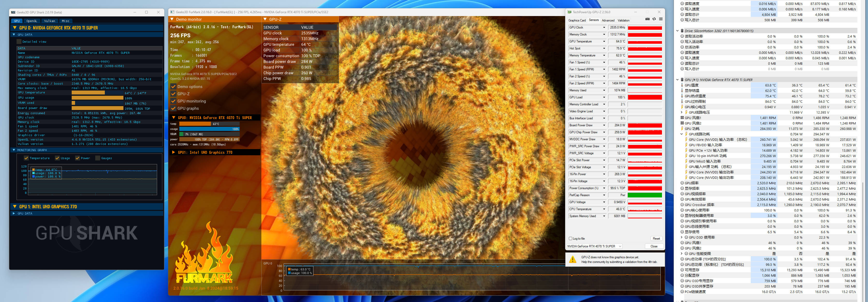The width and height of the screenshot is (868, 302).
Task: Open the Advanced tab in GPU-Z
Action: [608, 20]
